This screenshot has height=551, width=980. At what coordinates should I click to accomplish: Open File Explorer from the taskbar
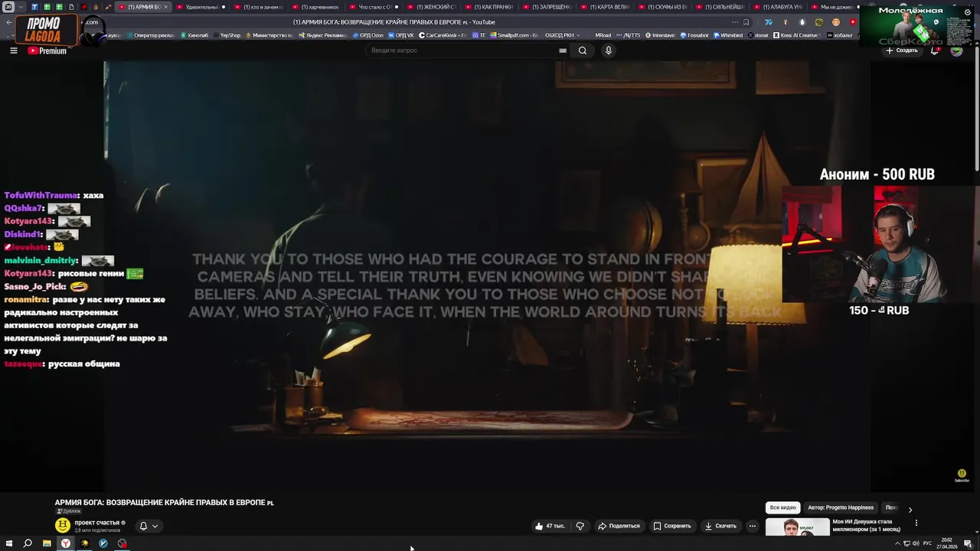pyautogui.click(x=47, y=543)
